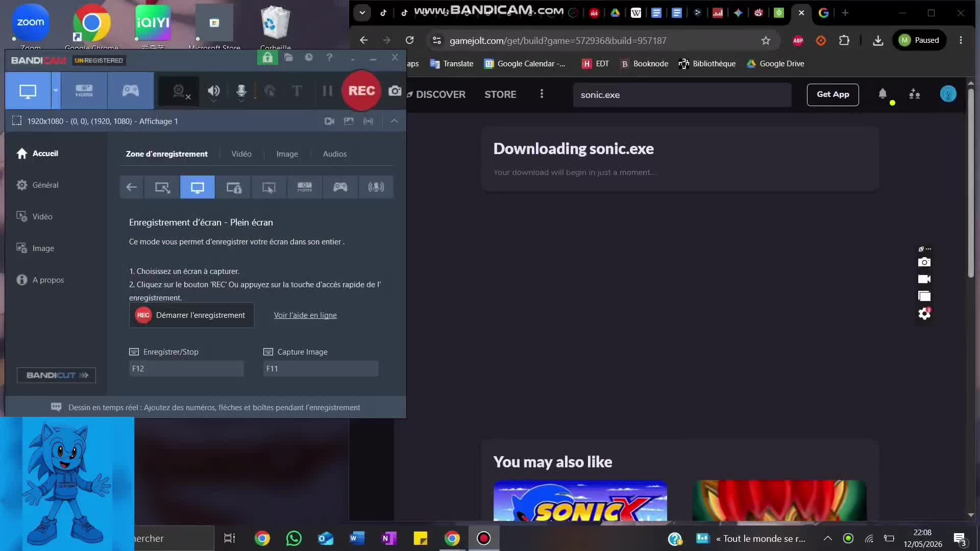
Task: Bookmark page with star icon
Action: coord(766,40)
